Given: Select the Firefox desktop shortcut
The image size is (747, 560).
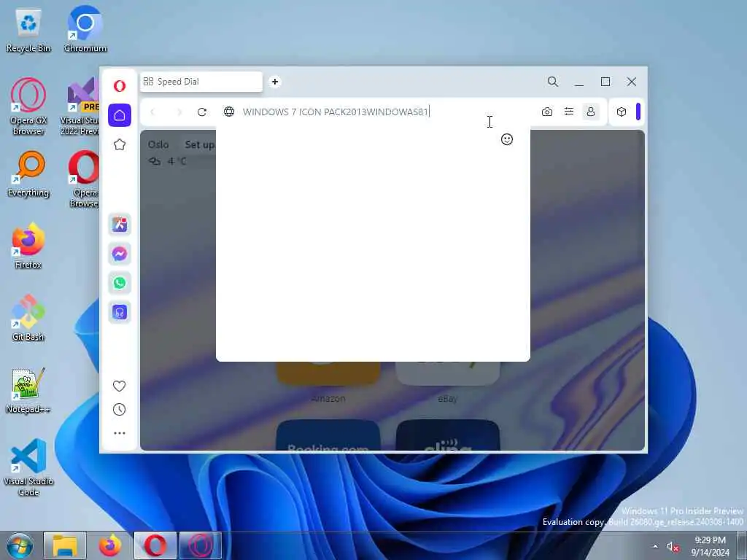Looking at the screenshot, I should coord(28,246).
